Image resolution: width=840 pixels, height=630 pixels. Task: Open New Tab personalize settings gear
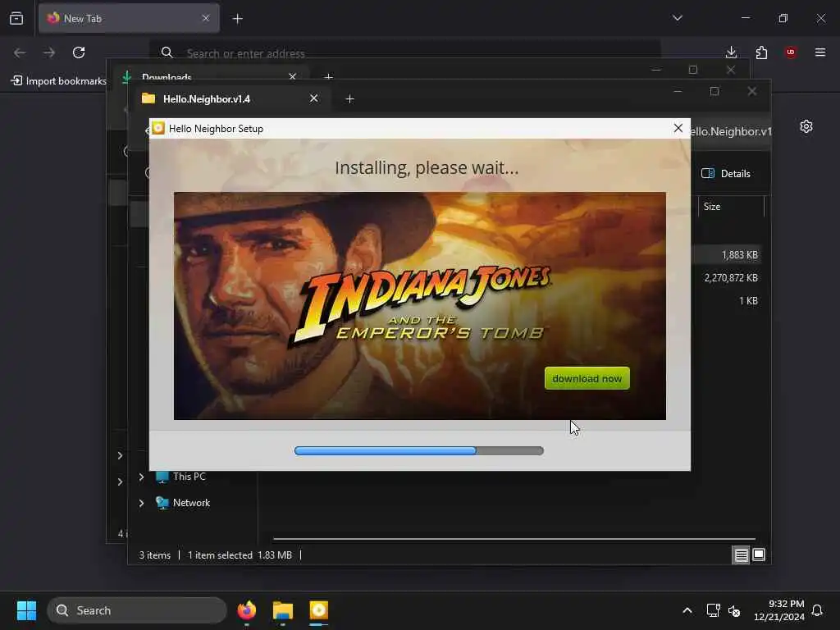(806, 126)
